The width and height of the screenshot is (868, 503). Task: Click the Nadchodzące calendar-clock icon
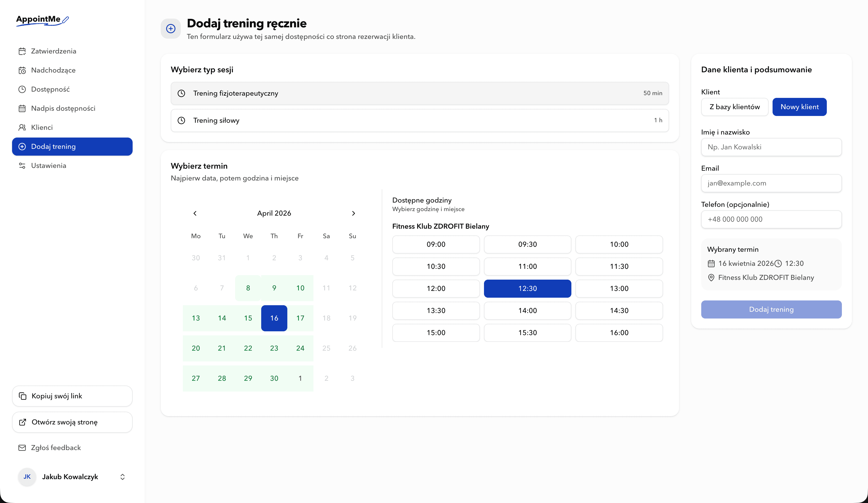tap(22, 70)
